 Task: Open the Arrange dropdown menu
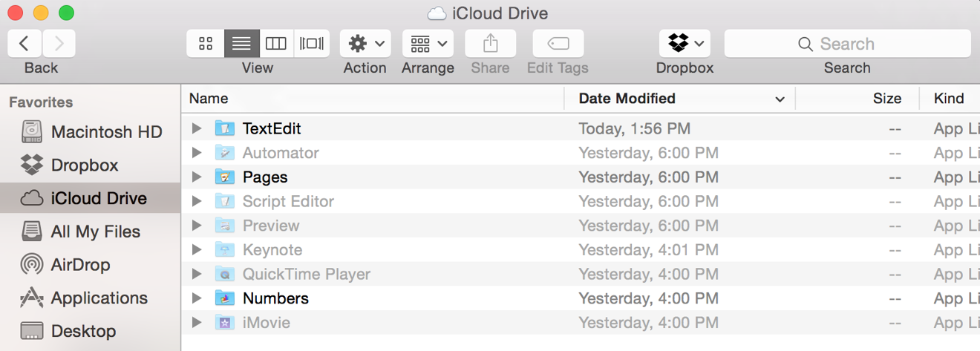(428, 44)
